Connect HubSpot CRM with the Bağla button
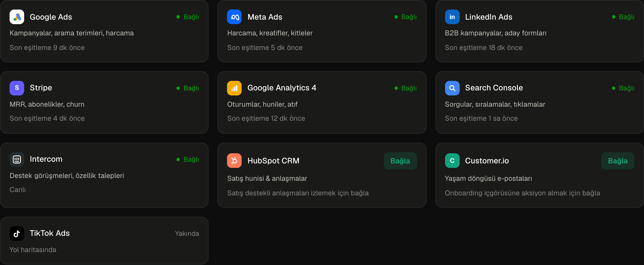 (x=400, y=161)
